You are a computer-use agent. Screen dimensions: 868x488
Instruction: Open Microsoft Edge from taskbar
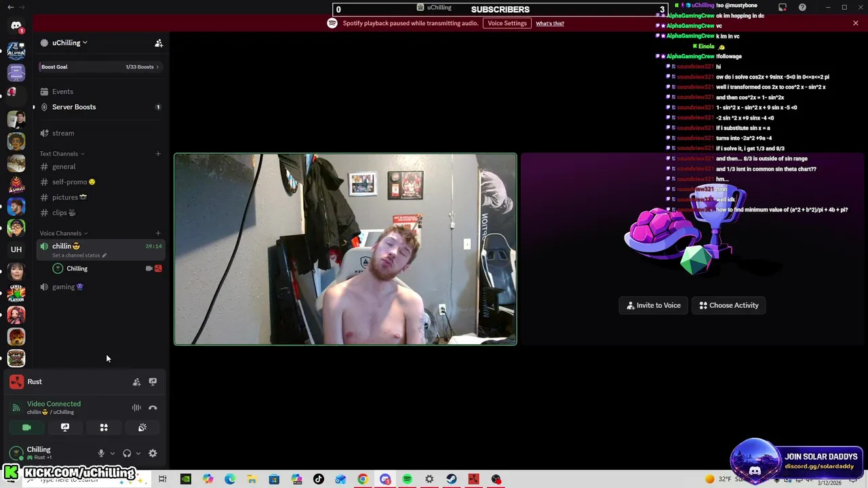coord(230,479)
